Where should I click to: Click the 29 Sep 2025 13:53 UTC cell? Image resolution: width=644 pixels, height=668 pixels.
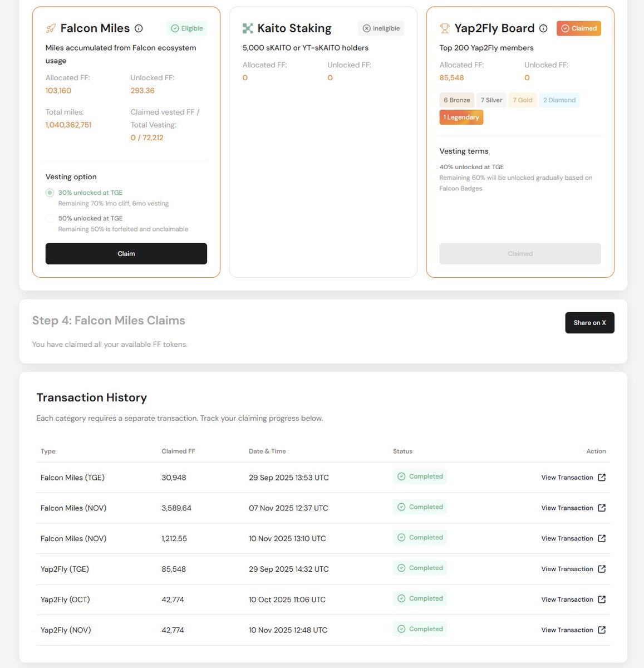click(289, 478)
